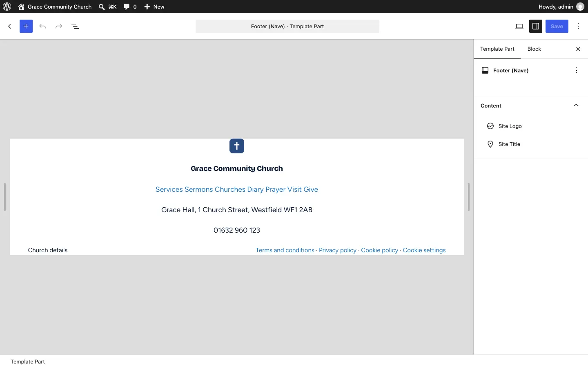
Task: Click the Sermons navigation link
Action: click(199, 189)
